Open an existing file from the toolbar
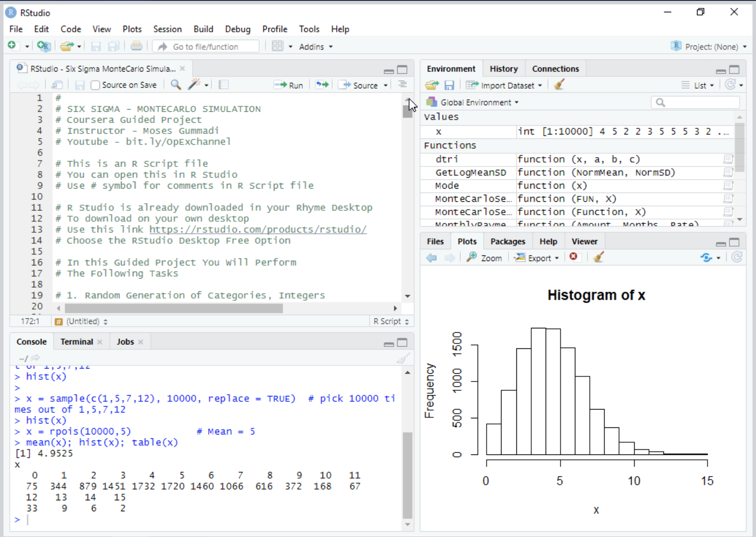The image size is (756, 537). click(66, 46)
